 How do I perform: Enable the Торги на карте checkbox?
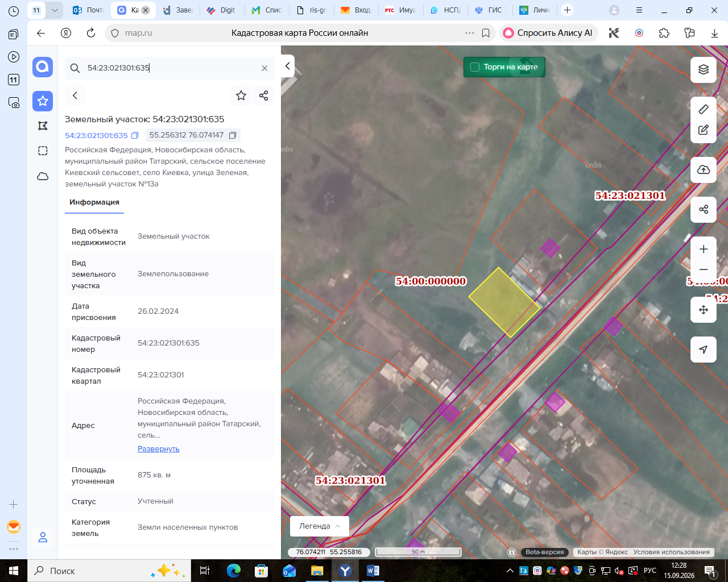pos(475,67)
